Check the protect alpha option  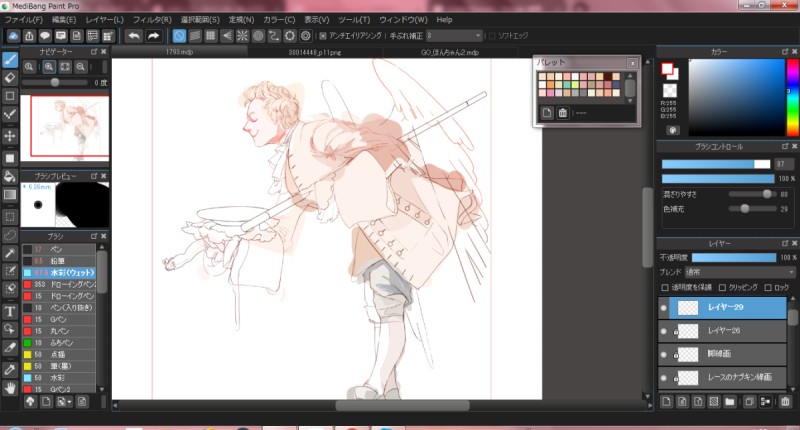click(x=665, y=288)
